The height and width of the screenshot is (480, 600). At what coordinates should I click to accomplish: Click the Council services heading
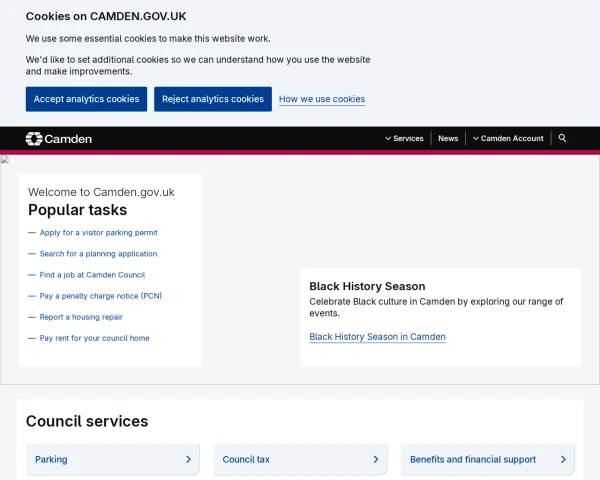[87, 421]
